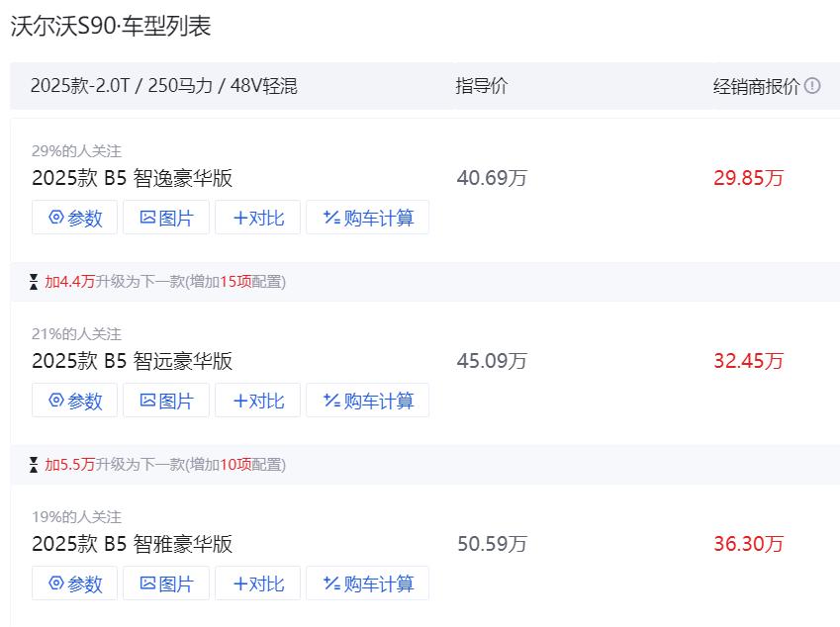840x627 pixels.
Task: View 图片 for B5 智远豪华版
Action: pyautogui.click(x=166, y=400)
